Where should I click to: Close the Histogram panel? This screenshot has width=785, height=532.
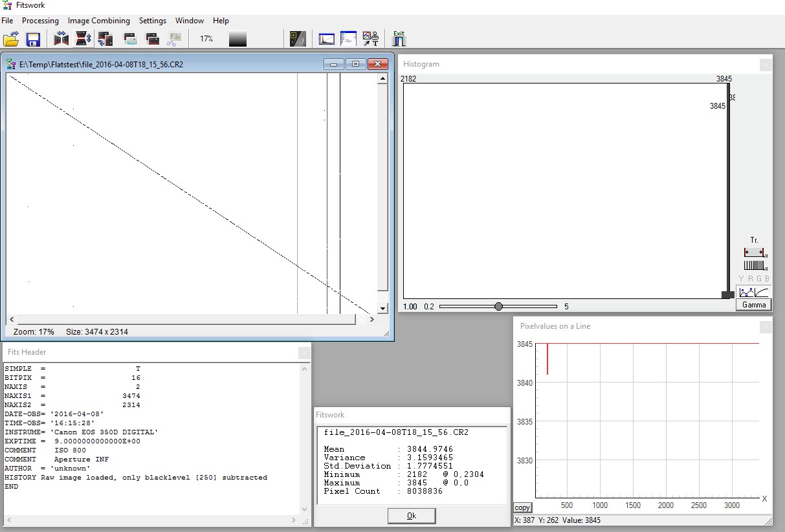(x=766, y=65)
